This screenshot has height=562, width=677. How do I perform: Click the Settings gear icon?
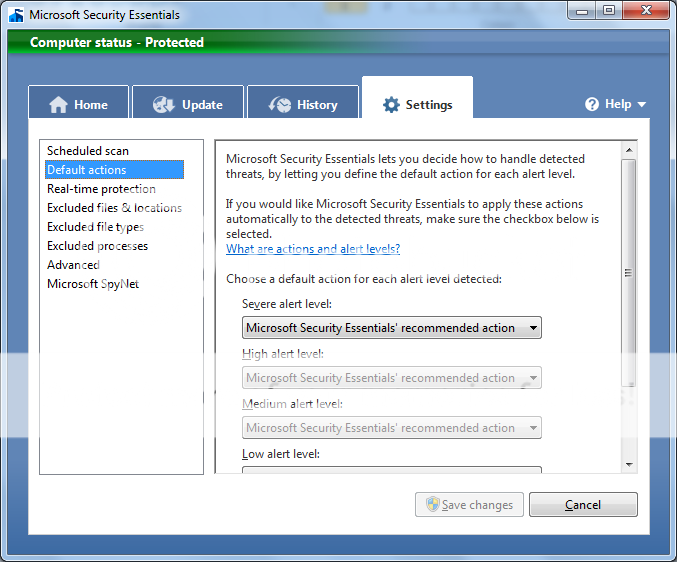coord(391,105)
